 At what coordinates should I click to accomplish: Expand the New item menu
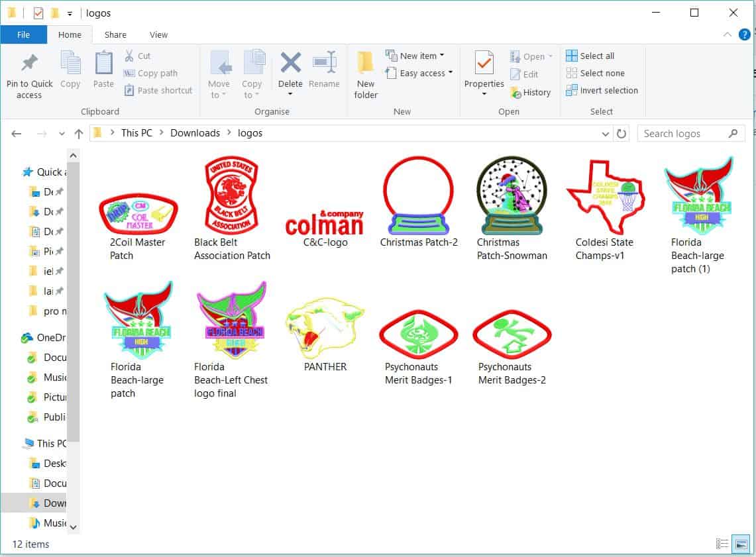pyautogui.click(x=417, y=56)
